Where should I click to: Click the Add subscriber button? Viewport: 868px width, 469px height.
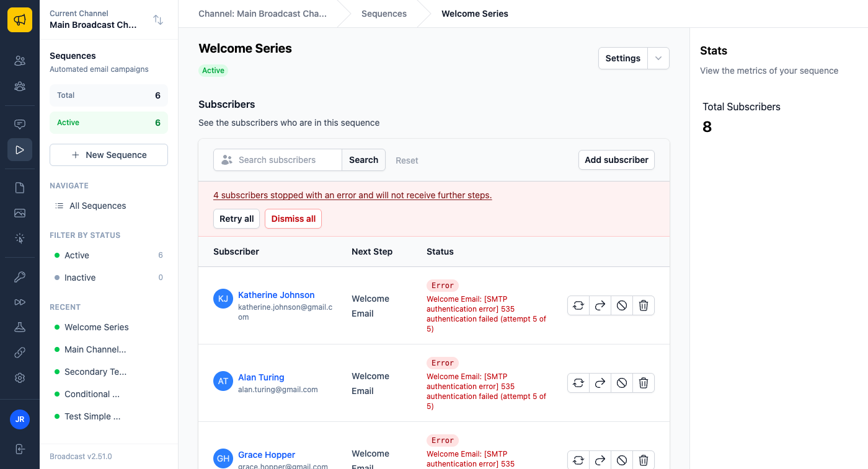coord(616,160)
